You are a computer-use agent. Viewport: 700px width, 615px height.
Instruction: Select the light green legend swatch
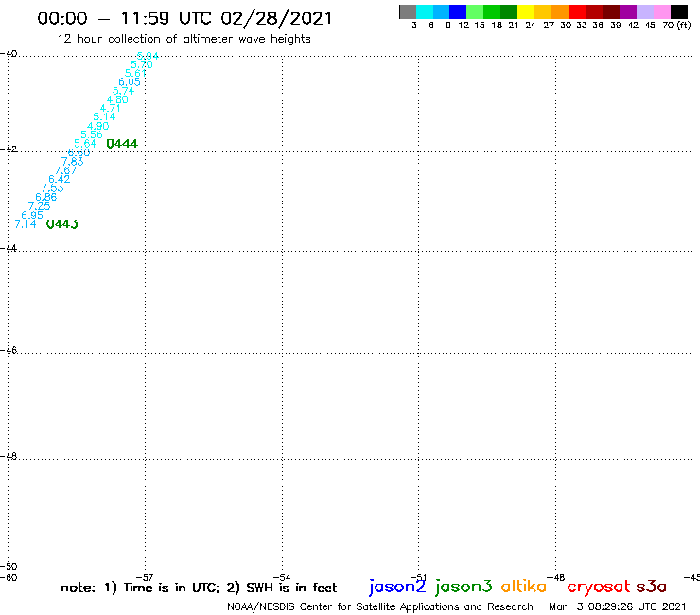pos(475,12)
